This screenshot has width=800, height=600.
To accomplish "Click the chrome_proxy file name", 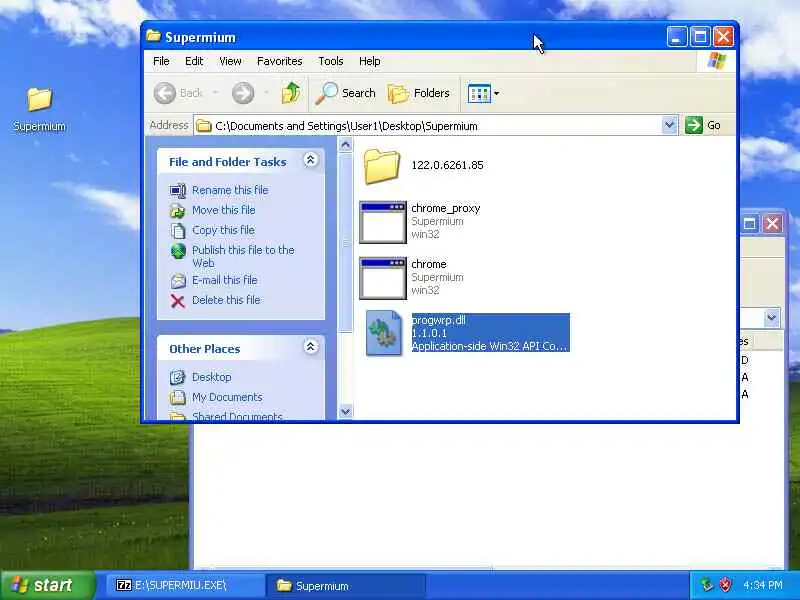I will pyautogui.click(x=445, y=208).
